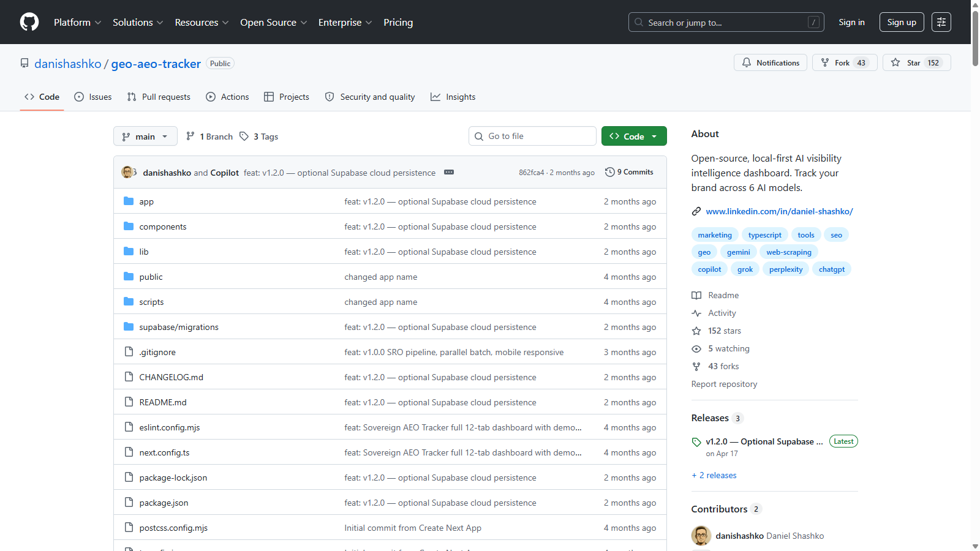Open v1.2.0 Optional Supabase release
Image resolution: width=980 pixels, height=551 pixels.
click(764, 441)
